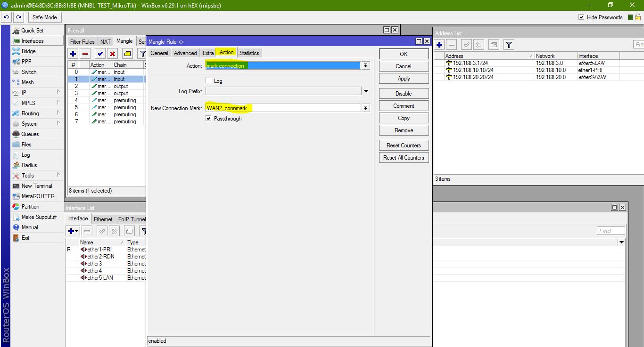Click filter funnel icon in Address List
The width and height of the screenshot is (644, 347).
509,45
